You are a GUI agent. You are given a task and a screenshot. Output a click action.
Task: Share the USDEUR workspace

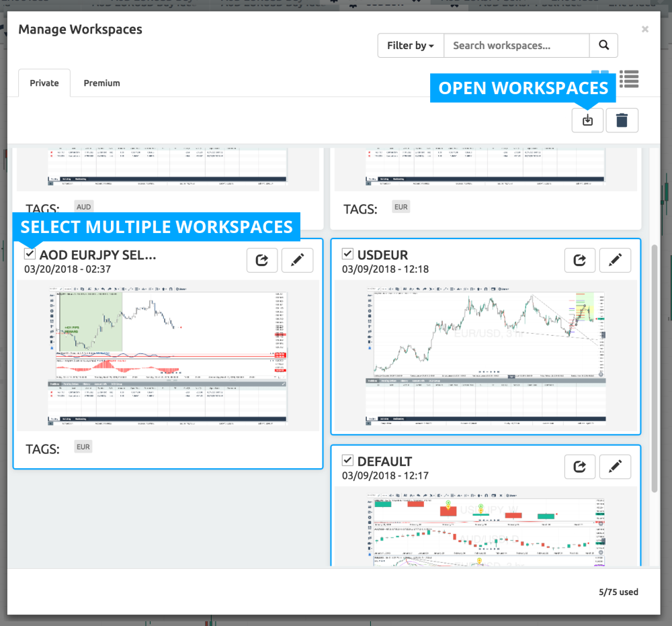580,260
